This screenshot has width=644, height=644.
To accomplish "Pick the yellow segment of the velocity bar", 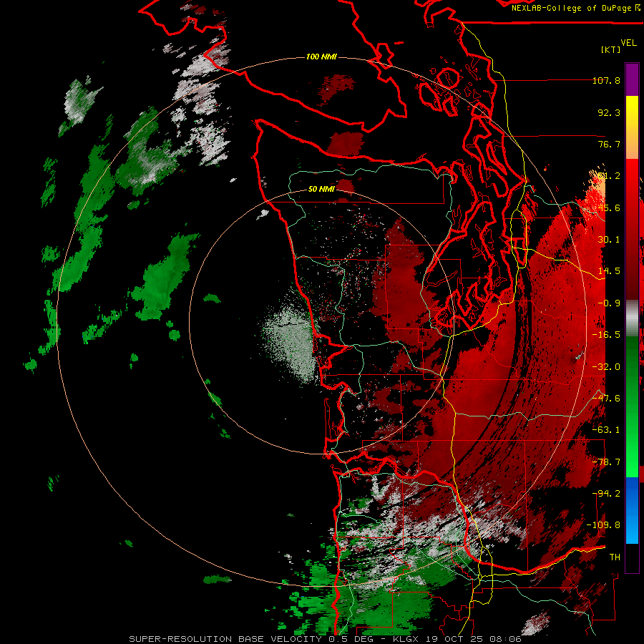I will pos(632,112).
